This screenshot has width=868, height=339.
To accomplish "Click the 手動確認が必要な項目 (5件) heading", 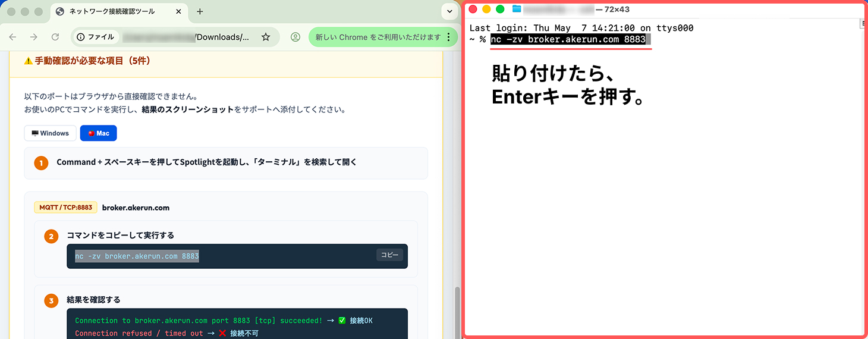I will 87,61.
